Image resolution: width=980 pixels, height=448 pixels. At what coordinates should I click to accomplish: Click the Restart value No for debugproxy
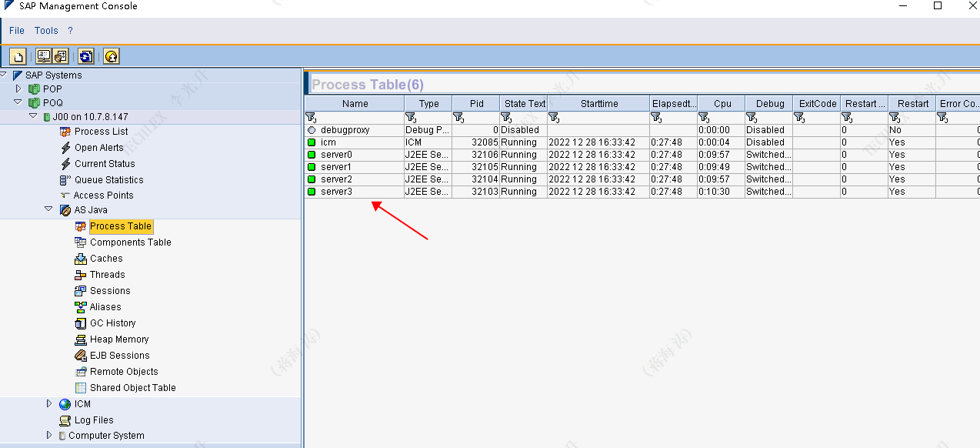point(895,130)
